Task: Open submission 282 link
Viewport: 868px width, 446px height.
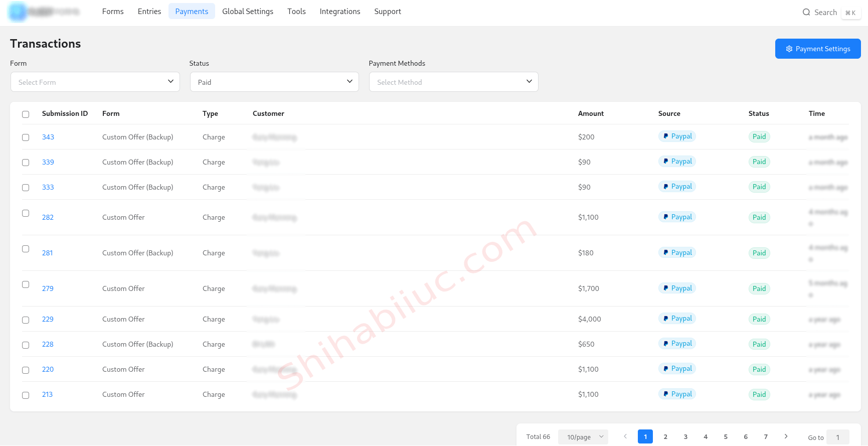Action: 48,217
